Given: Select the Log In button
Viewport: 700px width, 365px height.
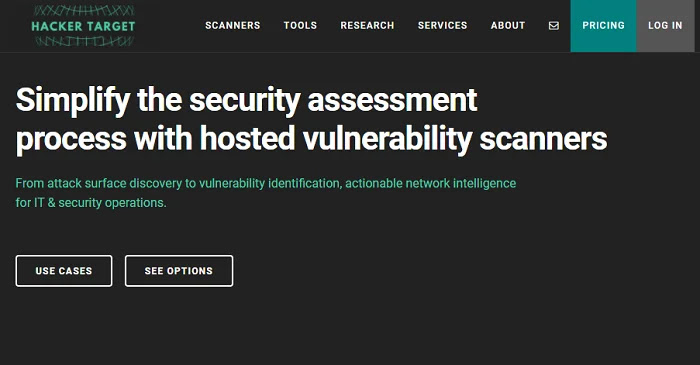Looking at the screenshot, I should tap(665, 26).
